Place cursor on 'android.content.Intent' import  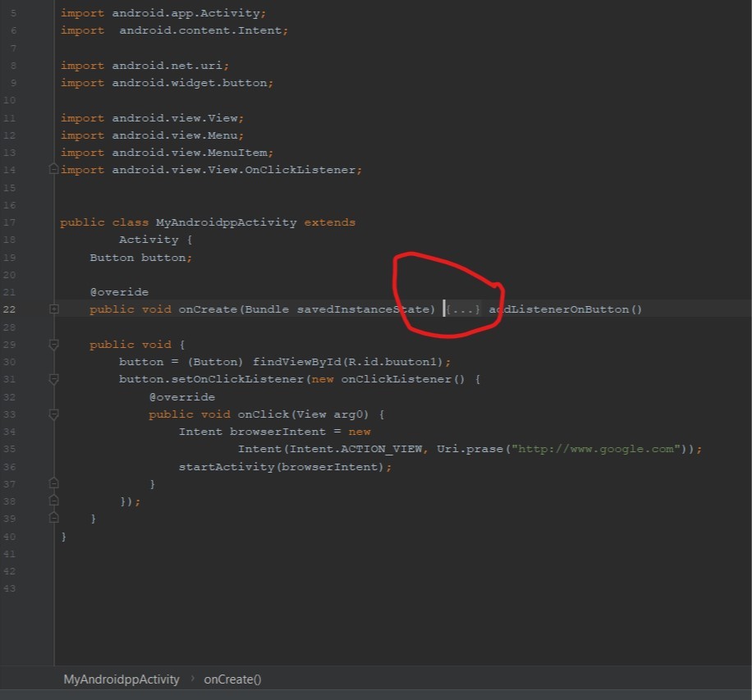200,30
